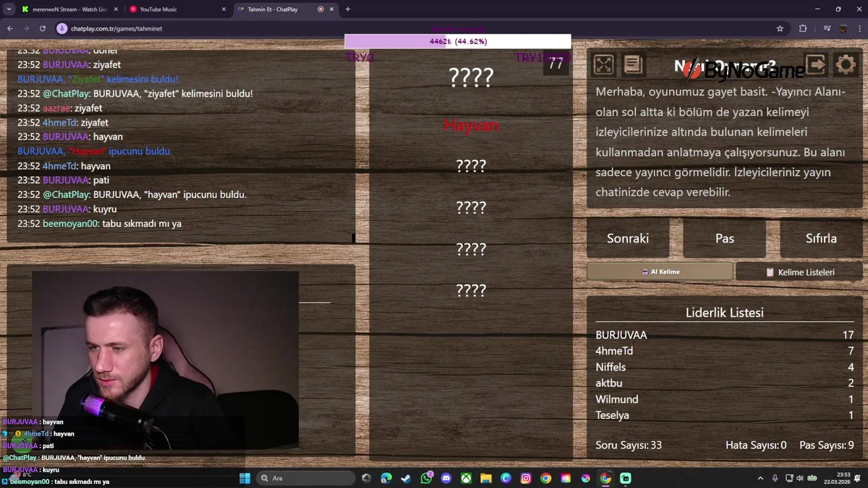868x488 pixels.
Task: Open Instagram from the taskbar
Action: pos(526,479)
